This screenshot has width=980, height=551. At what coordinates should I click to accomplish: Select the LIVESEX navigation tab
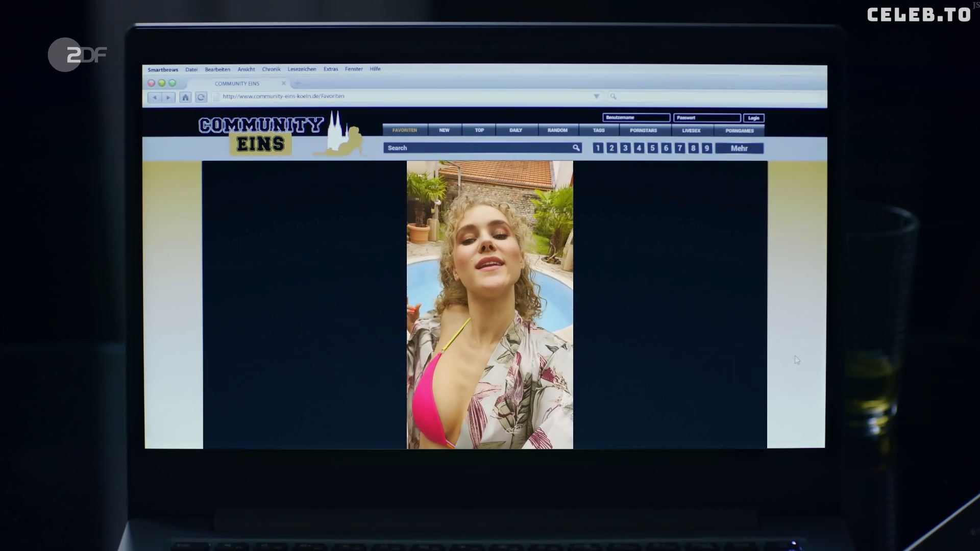pos(691,131)
